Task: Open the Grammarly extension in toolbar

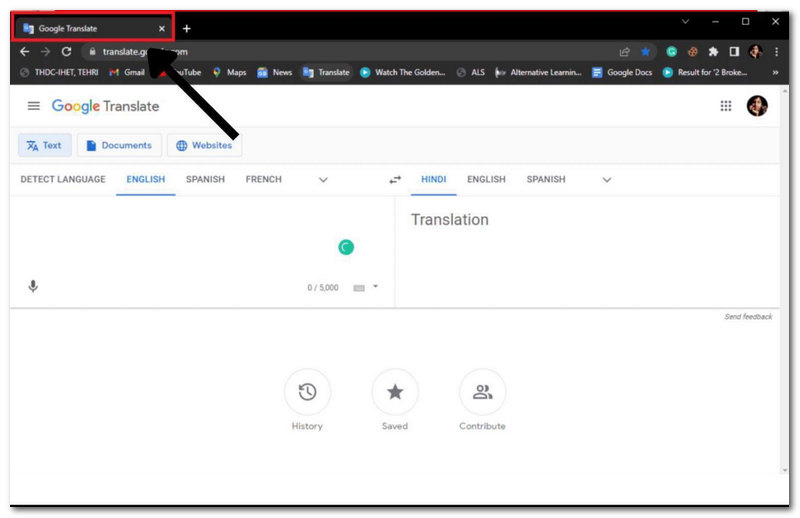Action: [x=671, y=52]
